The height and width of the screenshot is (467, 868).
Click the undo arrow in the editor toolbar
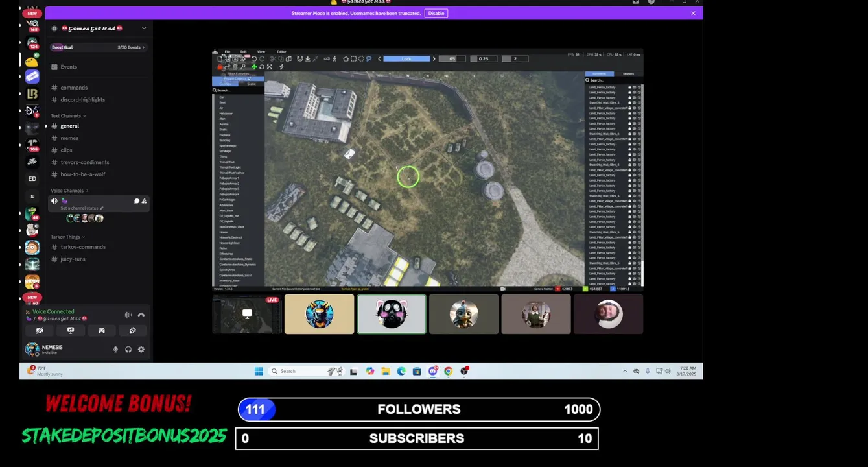[x=254, y=58]
